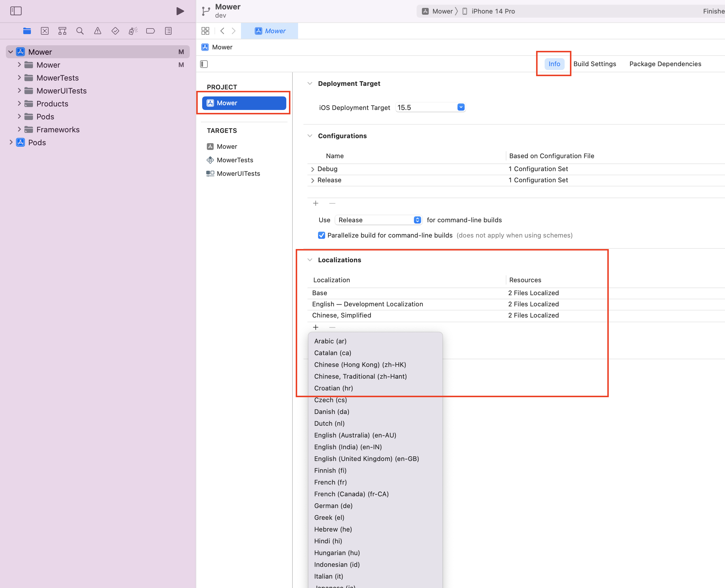Switch to the Info tab
Image resolution: width=725 pixels, height=588 pixels.
click(x=554, y=64)
